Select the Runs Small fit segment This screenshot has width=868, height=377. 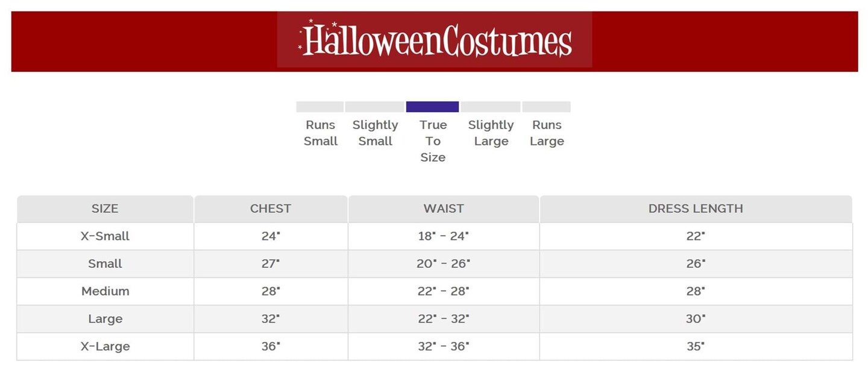[319, 107]
